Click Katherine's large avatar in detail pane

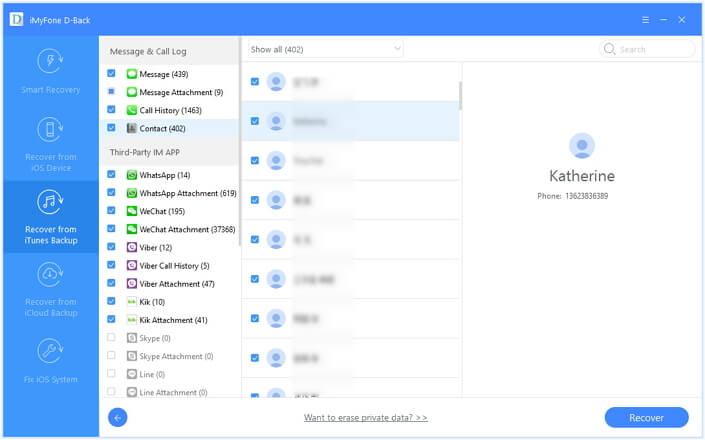pos(582,146)
